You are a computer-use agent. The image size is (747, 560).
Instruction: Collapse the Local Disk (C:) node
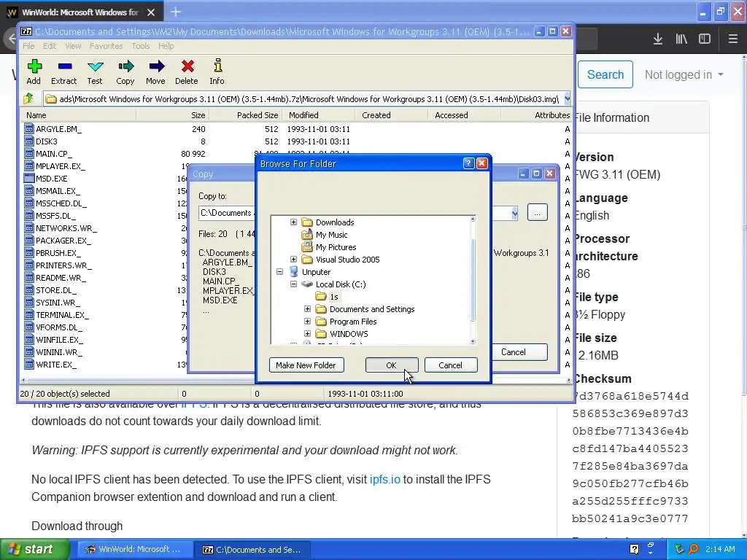(293, 284)
